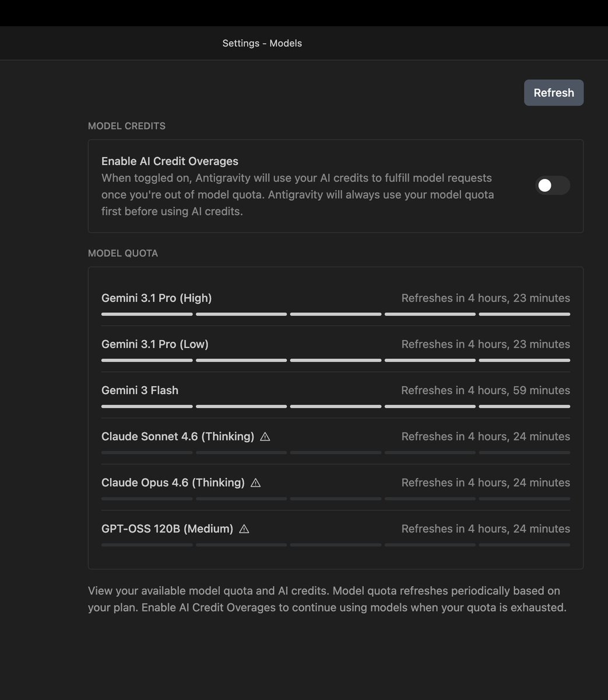Click the credit overages description paragraph

pyautogui.click(x=298, y=195)
